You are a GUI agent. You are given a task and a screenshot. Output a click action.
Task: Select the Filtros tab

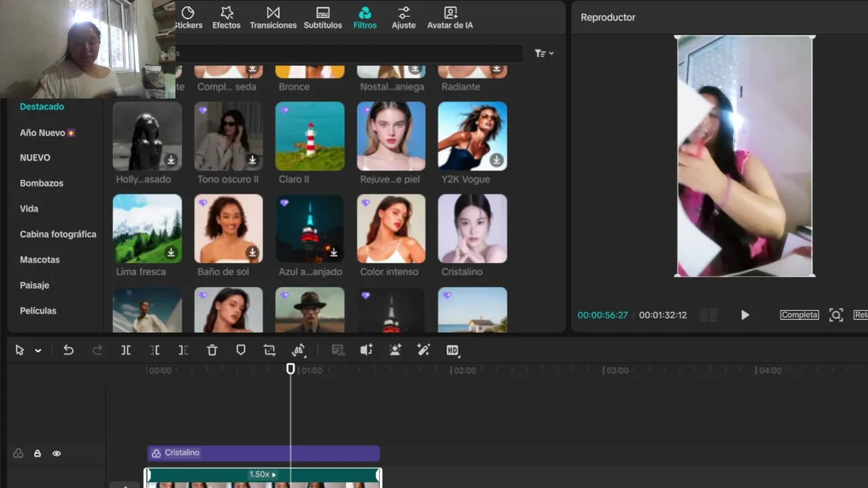coord(365,18)
